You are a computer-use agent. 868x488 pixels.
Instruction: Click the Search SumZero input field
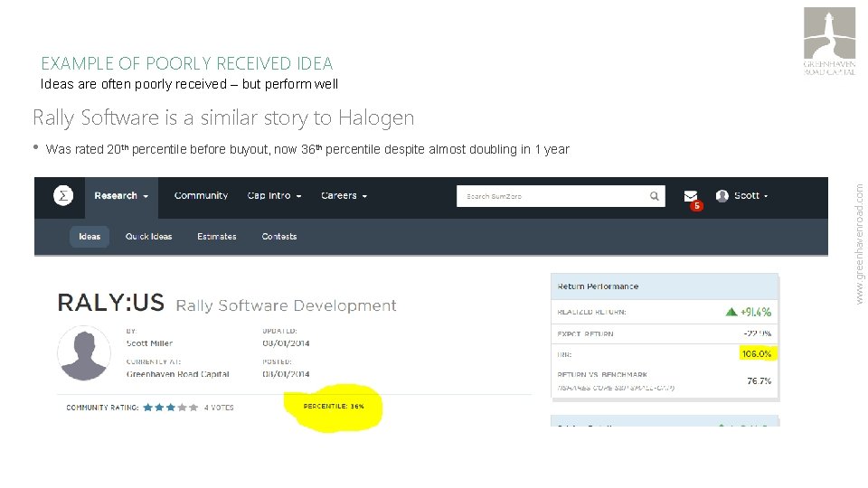tap(561, 196)
